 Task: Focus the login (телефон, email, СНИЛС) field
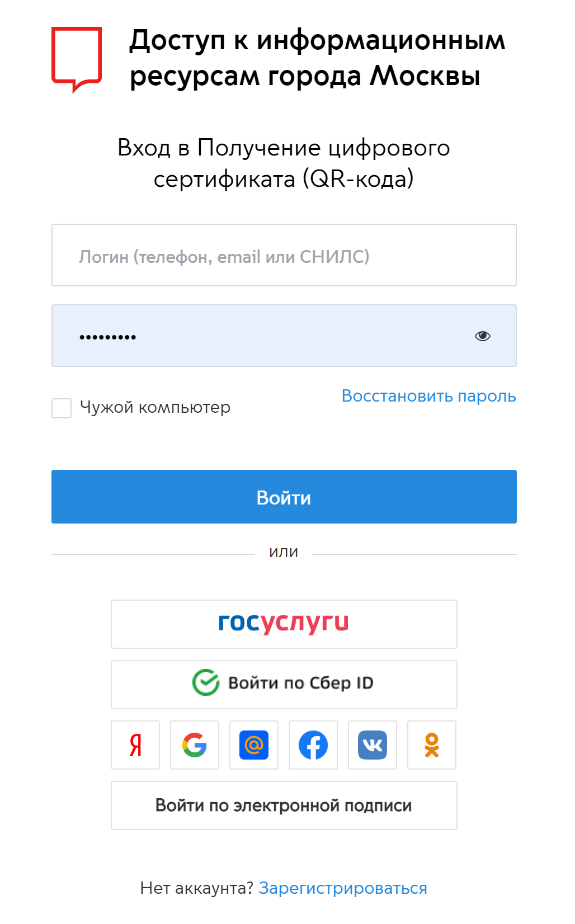pos(284,256)
